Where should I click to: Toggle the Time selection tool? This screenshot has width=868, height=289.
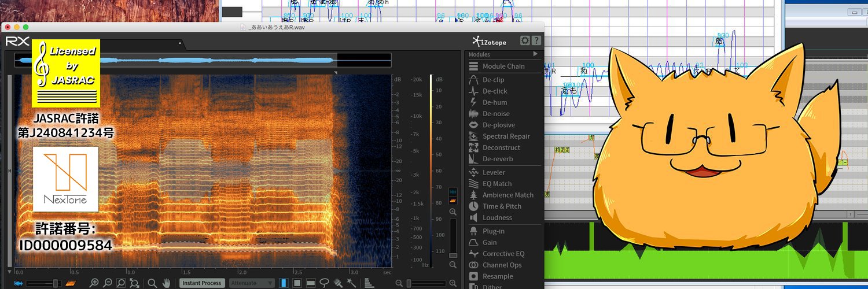click(x=284, y=283)
